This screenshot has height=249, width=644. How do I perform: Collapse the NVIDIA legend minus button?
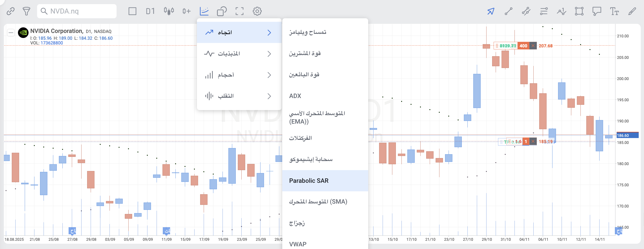tap(11, 33)
